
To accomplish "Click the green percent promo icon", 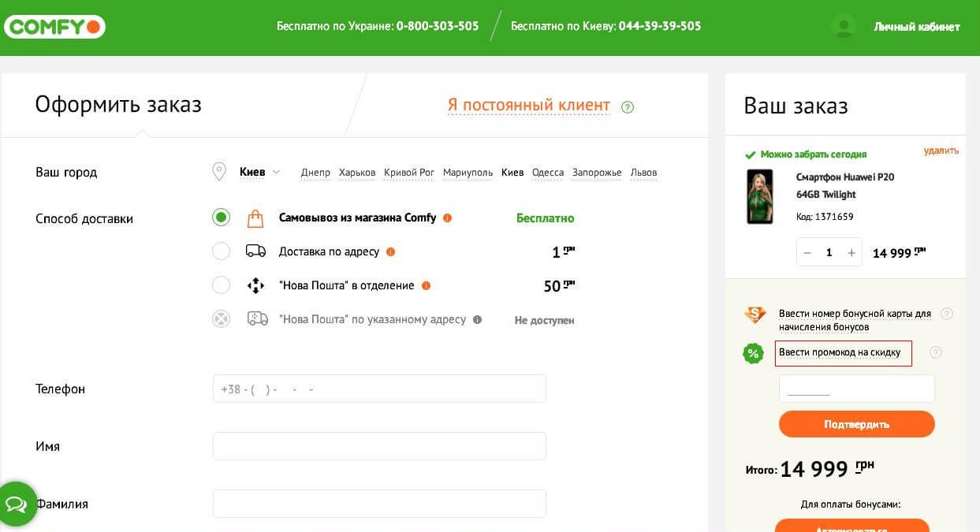I will (753, 353).
